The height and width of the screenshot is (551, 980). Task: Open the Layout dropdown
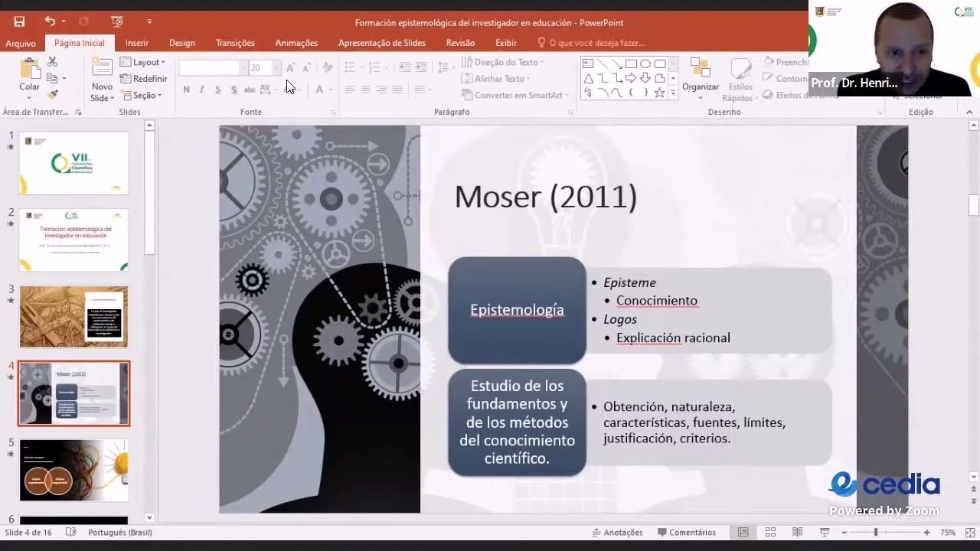142,62
